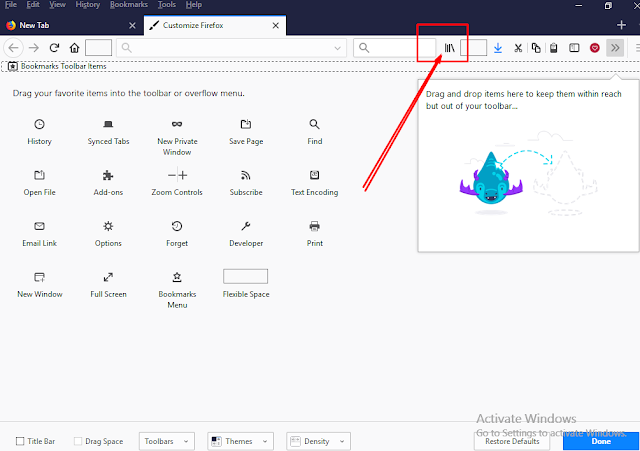640x451 pixels.
Task: Click the Forget icon
Action: [177, 226]
